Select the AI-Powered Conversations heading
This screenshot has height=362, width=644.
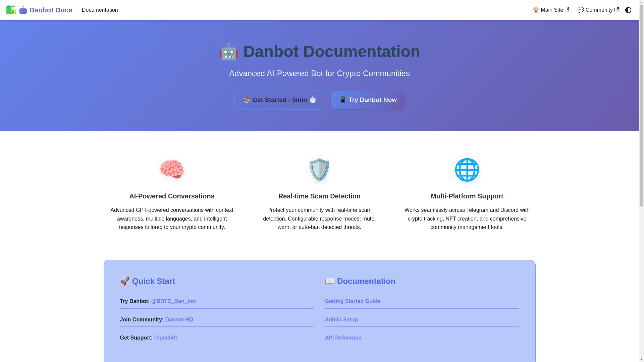point(172,196)
